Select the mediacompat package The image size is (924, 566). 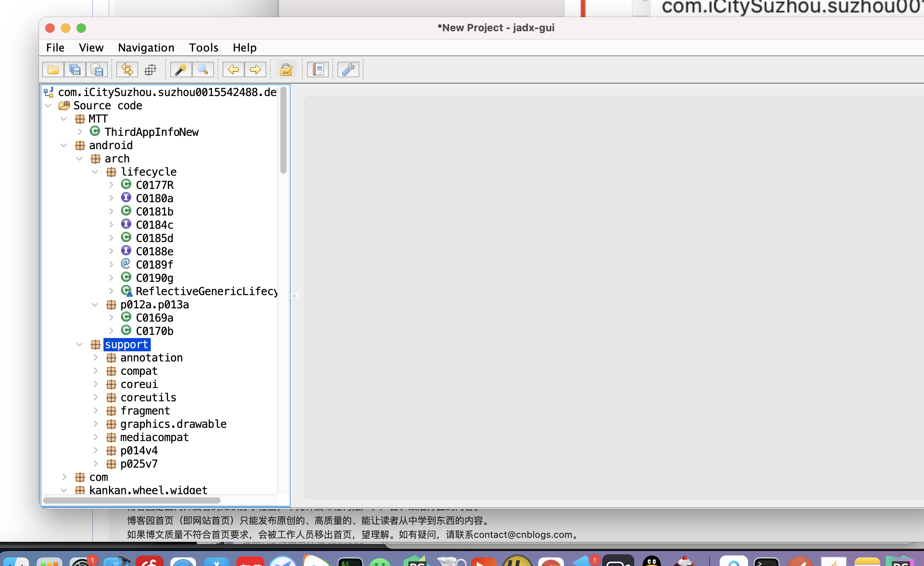[154, 437]
